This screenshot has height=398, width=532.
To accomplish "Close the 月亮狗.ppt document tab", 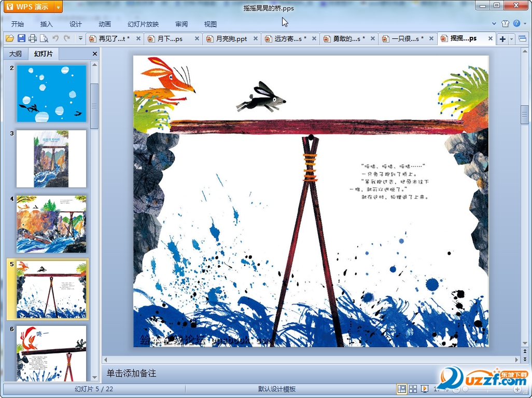I will tap(256, 39).
